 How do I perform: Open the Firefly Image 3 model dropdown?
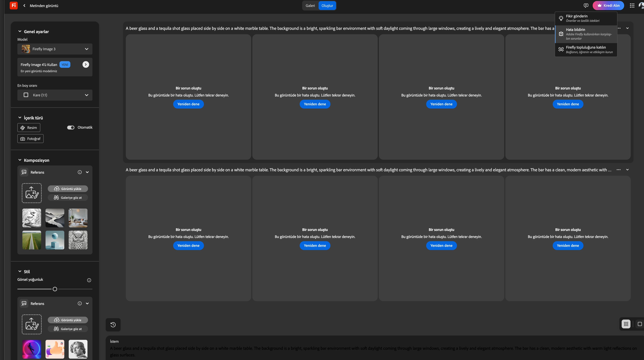[x=55, y=49]
